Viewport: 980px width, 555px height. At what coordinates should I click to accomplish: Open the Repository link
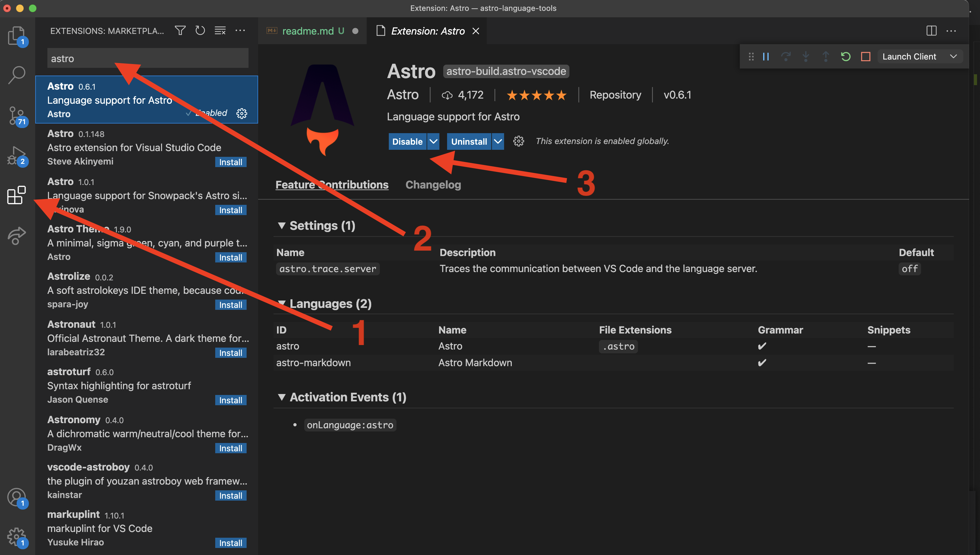[615, 95]
